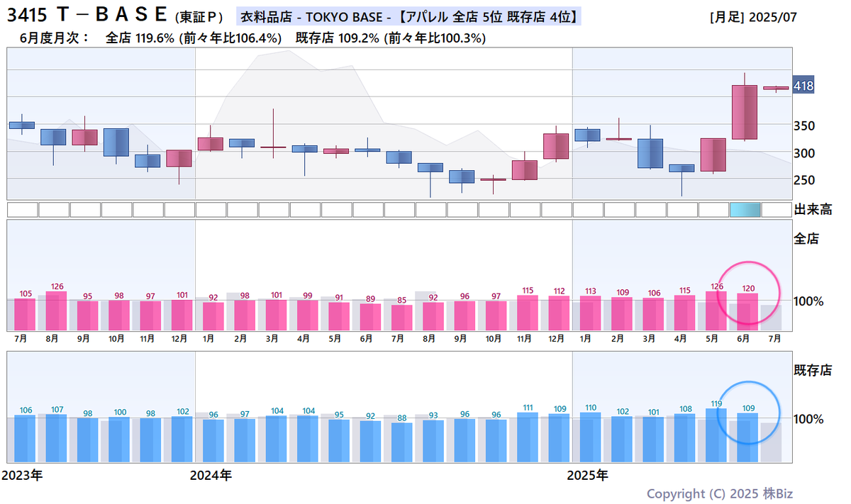This screenshot has height=504, width=851.
Task: Click the 300 price axis label
Action: tap(803, 153)
